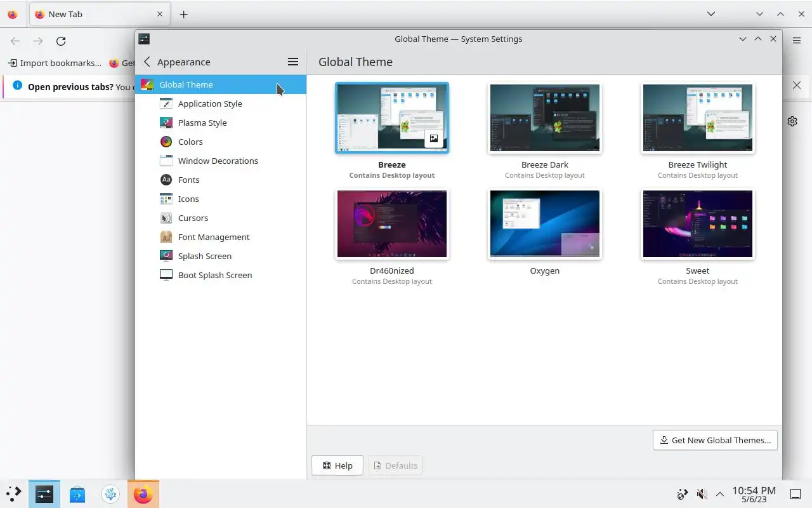Open the Cursors settings
This screenshot has width=812, height=508.
click(x=221, y=218)
